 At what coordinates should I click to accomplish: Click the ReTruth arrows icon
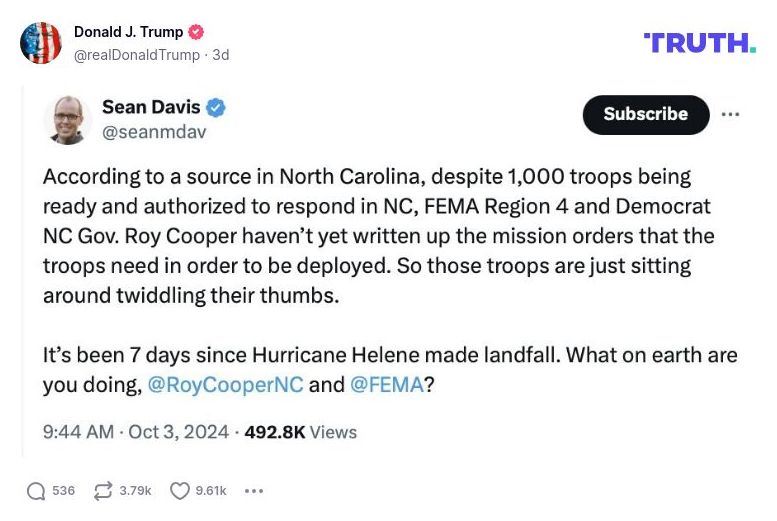click(103, 491)
